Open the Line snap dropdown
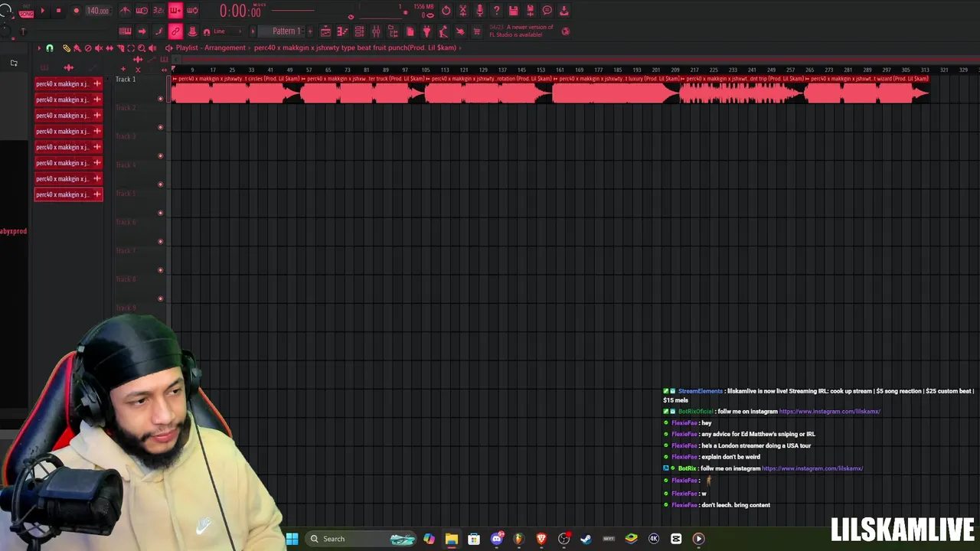 click(x=227, y=31)
